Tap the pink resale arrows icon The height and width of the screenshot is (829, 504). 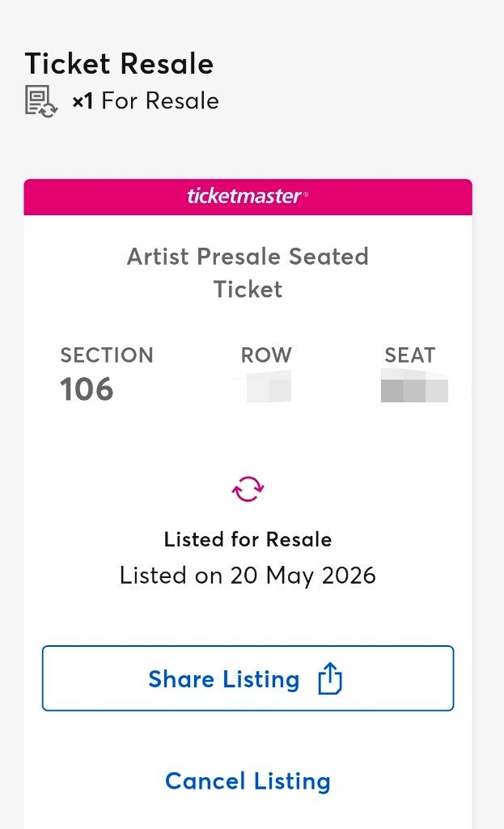tap(248, 488)
